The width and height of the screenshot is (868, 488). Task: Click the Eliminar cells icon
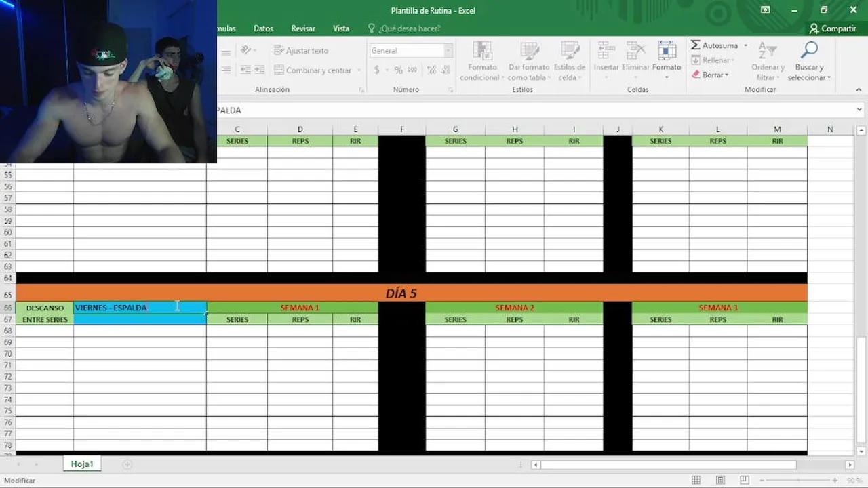pos(635,51)
